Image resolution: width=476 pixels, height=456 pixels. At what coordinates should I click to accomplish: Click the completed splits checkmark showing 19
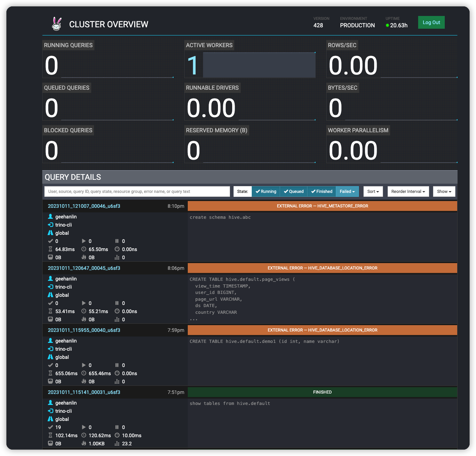click(x=50, y=427)
